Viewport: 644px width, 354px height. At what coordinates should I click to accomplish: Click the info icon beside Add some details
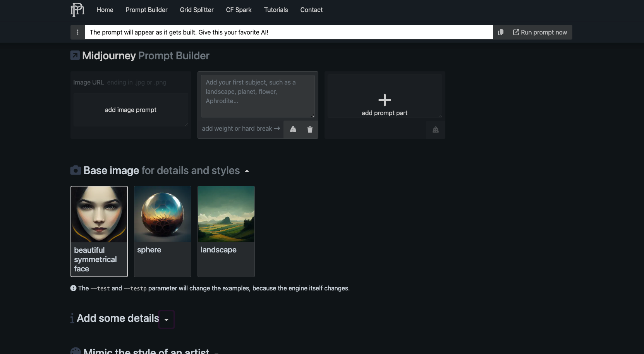point(72,318)
